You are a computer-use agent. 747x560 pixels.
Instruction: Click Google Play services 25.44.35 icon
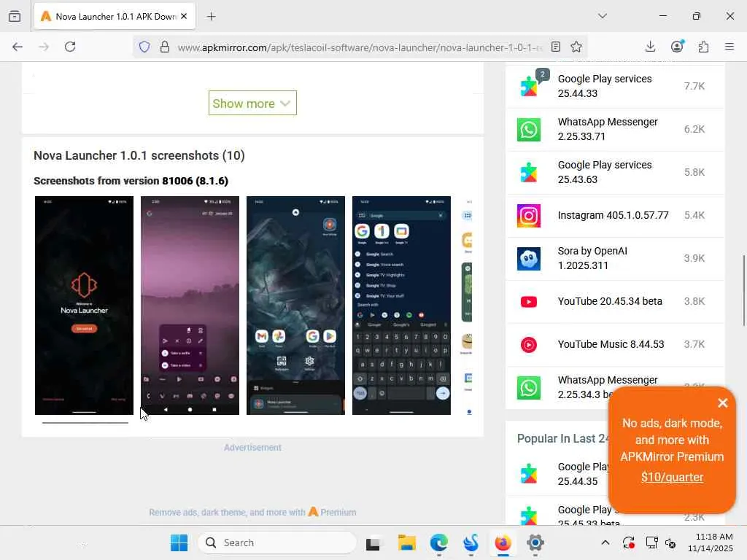coord(529,474)
